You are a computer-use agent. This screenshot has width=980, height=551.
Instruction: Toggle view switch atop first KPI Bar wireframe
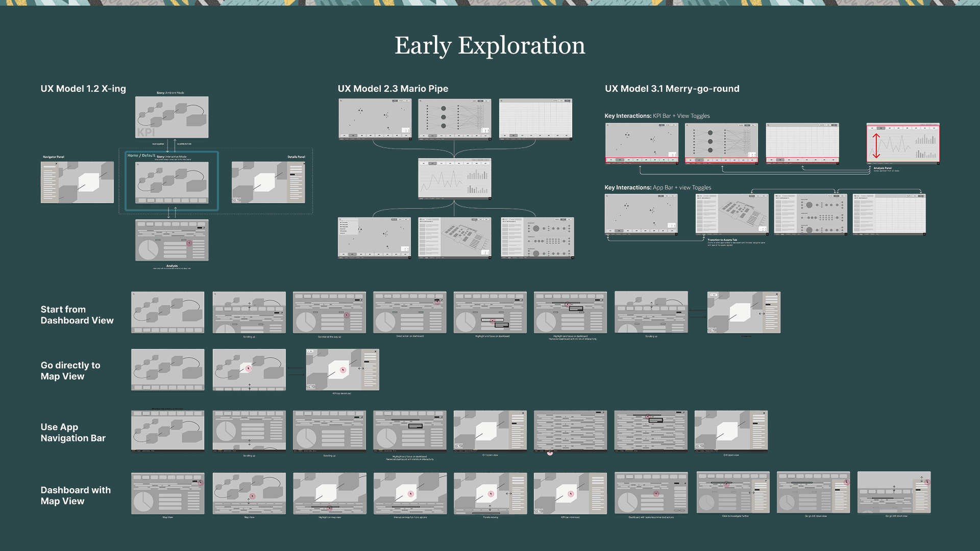click(661, 125)
